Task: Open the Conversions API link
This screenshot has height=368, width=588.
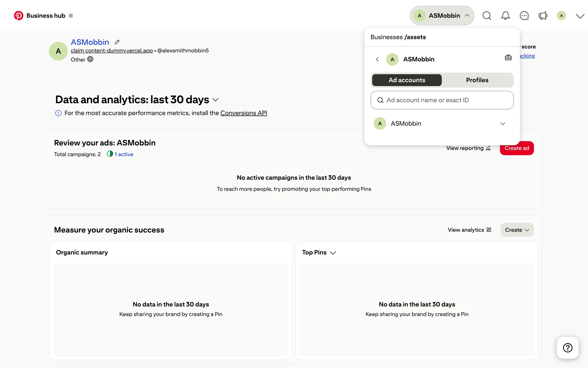Action: pyautogui.click(x=243, y=113)
